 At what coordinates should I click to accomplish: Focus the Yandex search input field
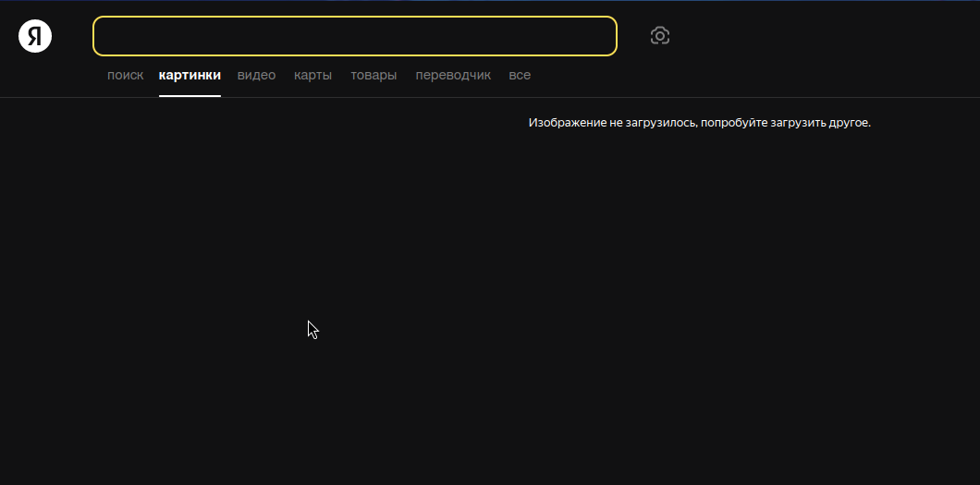click(x=355, y=36)
